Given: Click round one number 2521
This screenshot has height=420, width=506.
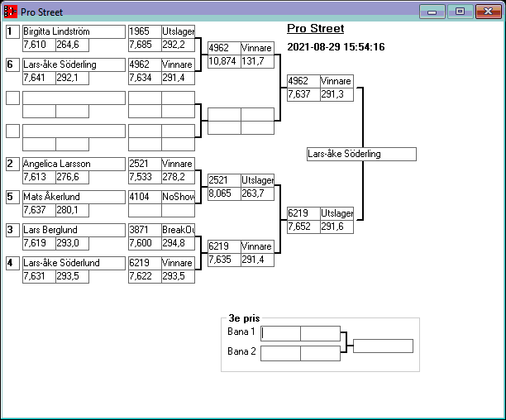Looking at the screenshot, I should [x=145, y=164].
